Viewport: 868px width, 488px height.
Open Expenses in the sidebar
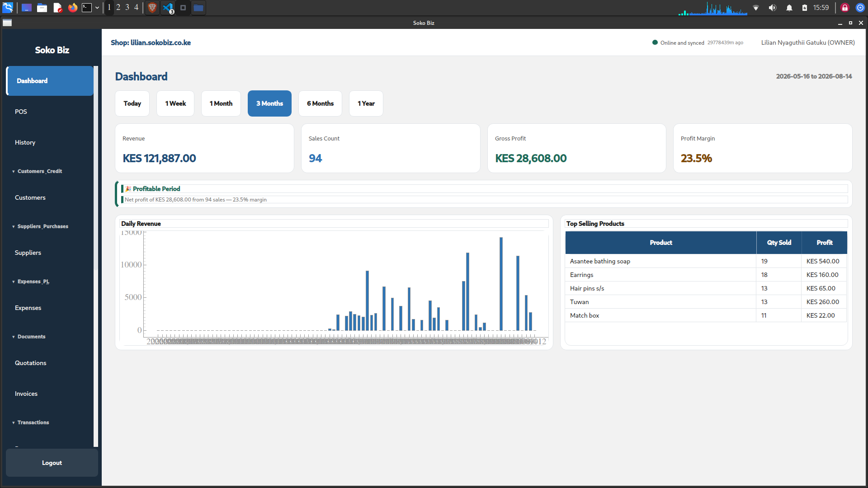point(50,308)
